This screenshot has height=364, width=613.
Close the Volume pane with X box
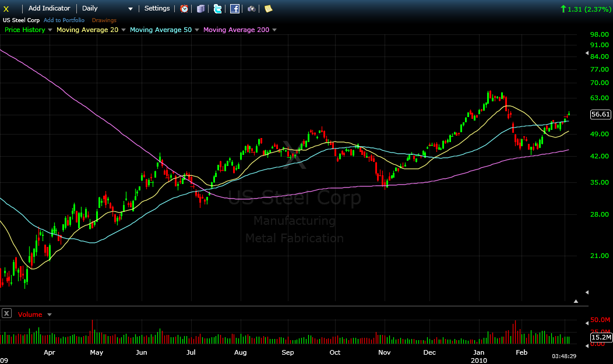point(6,313)
